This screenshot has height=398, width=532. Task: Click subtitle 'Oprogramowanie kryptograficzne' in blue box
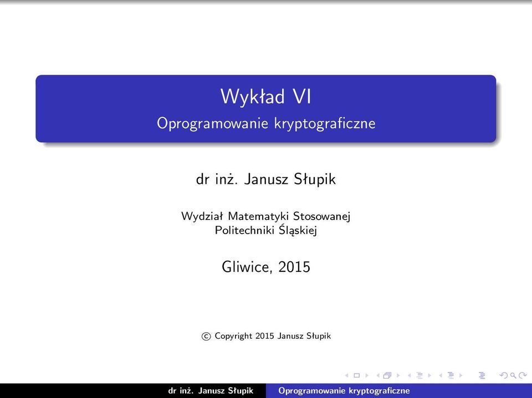(x=266, y=123)
